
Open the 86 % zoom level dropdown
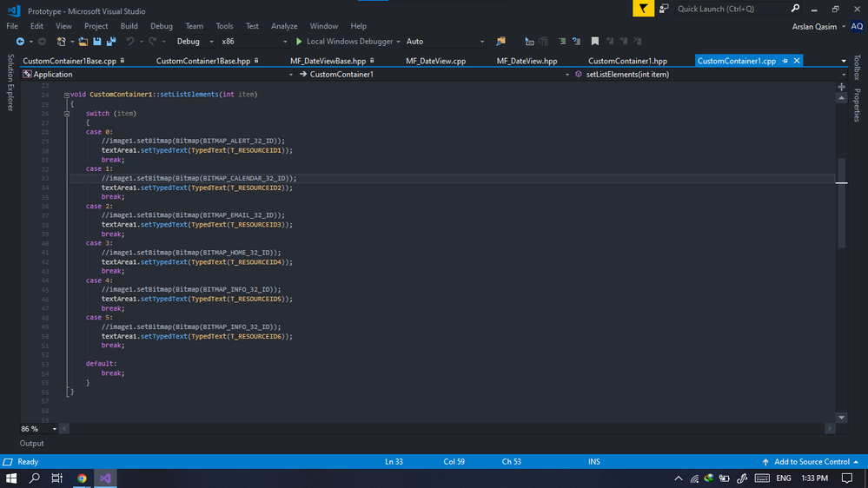(x=54, y=429)
